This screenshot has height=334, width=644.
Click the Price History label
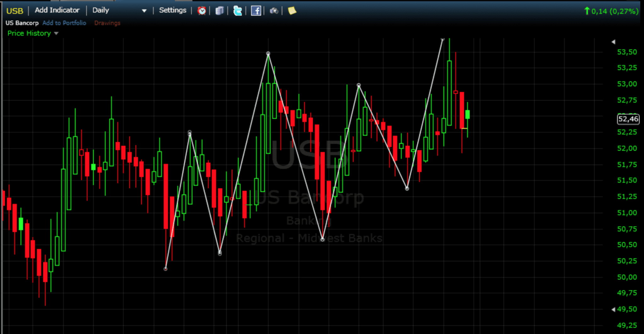click(x=29, y=33)
